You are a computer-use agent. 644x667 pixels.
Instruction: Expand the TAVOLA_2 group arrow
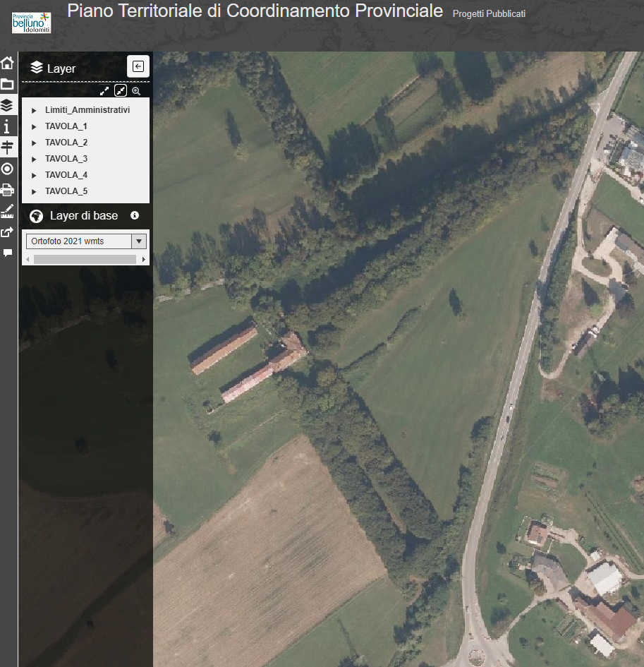(34, 143)
